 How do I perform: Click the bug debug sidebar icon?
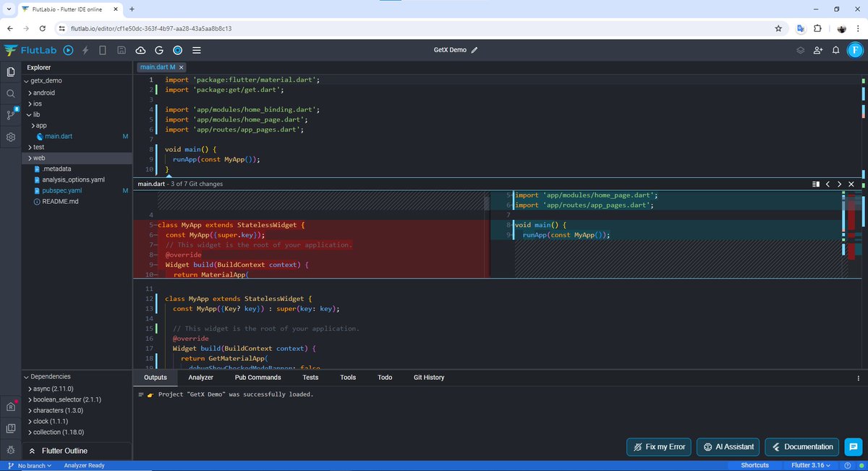click(11, 449)
